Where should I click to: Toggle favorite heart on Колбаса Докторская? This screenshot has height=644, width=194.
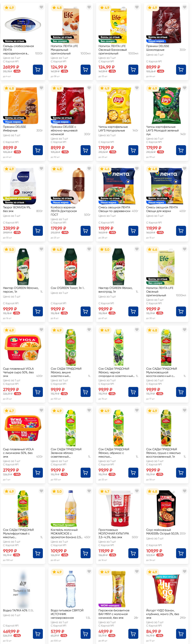point(89,169)
